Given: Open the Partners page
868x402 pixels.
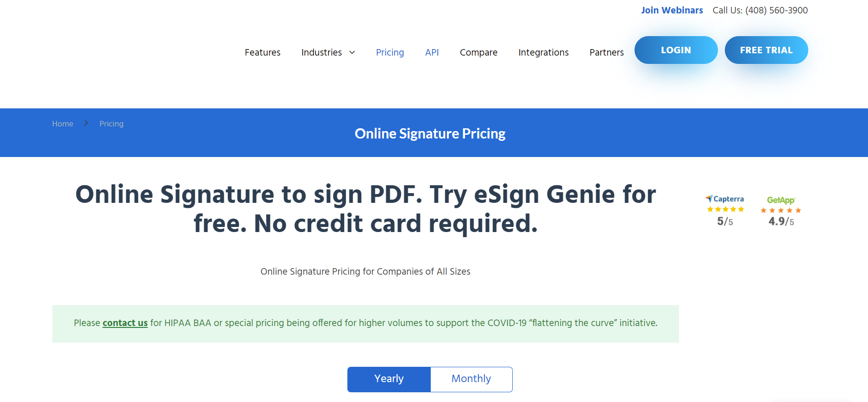Looking at the screenshot, I should pyautogui.click(x=606, y=52).
